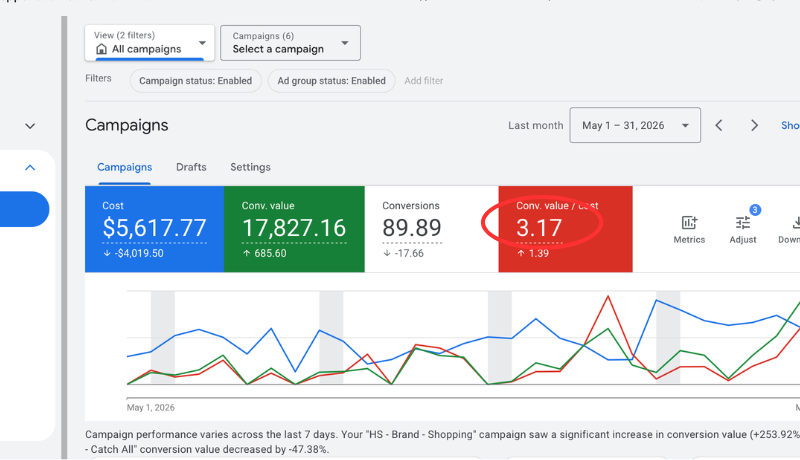The height and width of the screenshot is (460, 800).
Task: Open the May 1 – 31, 2026 date range dropdown
Action: (635, 125)
